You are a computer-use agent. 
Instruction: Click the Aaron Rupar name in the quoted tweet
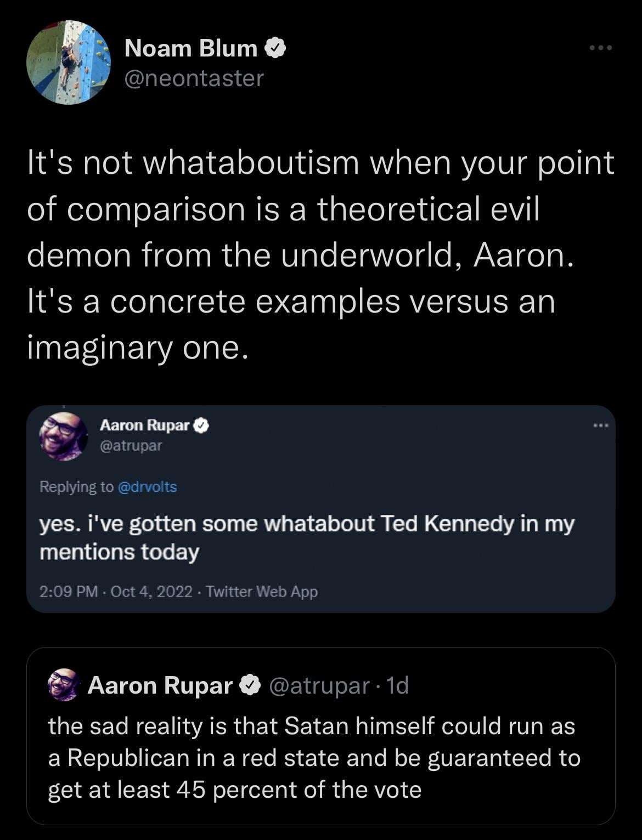click(x=160, y=685)
